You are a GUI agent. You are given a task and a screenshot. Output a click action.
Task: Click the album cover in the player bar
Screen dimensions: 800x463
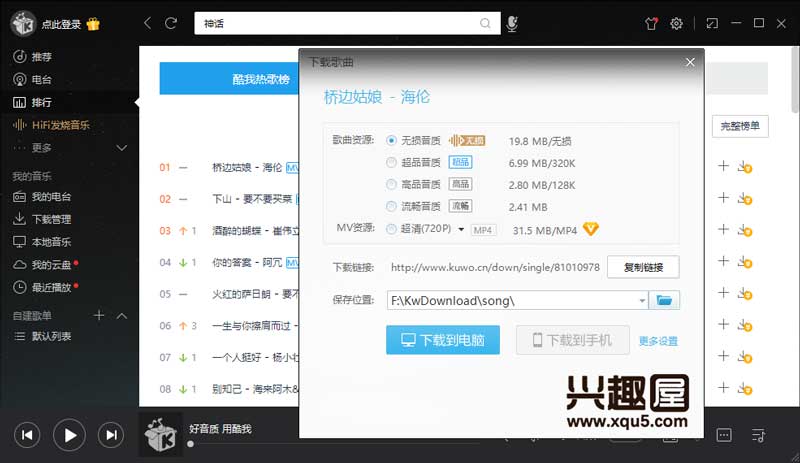161,435
